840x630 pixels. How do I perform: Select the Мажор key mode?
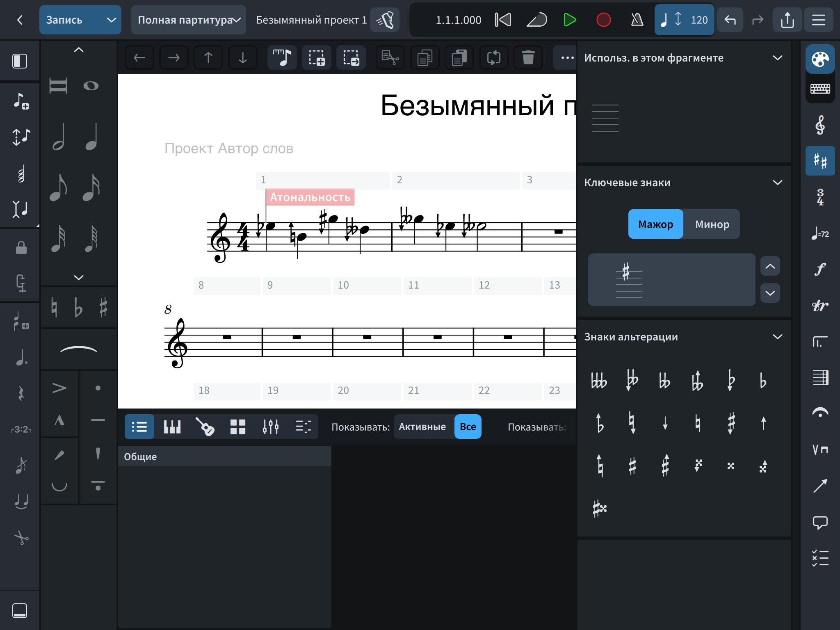pos(655,224)
